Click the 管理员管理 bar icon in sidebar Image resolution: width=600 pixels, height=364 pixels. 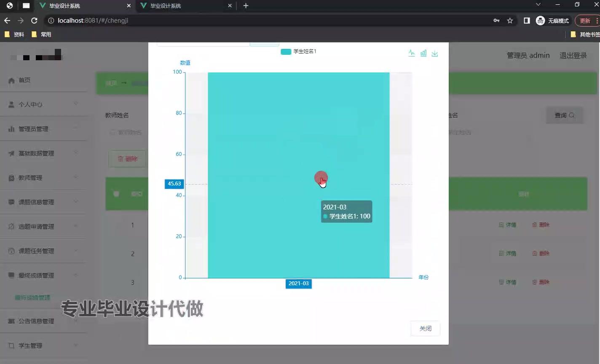(x=11, y=129)
